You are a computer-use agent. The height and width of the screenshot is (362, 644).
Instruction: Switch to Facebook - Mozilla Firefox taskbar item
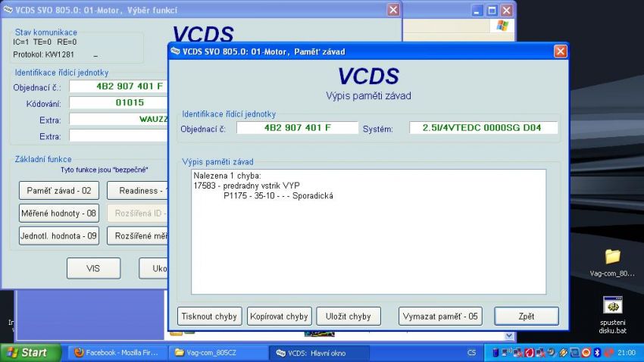click(117, 353)
